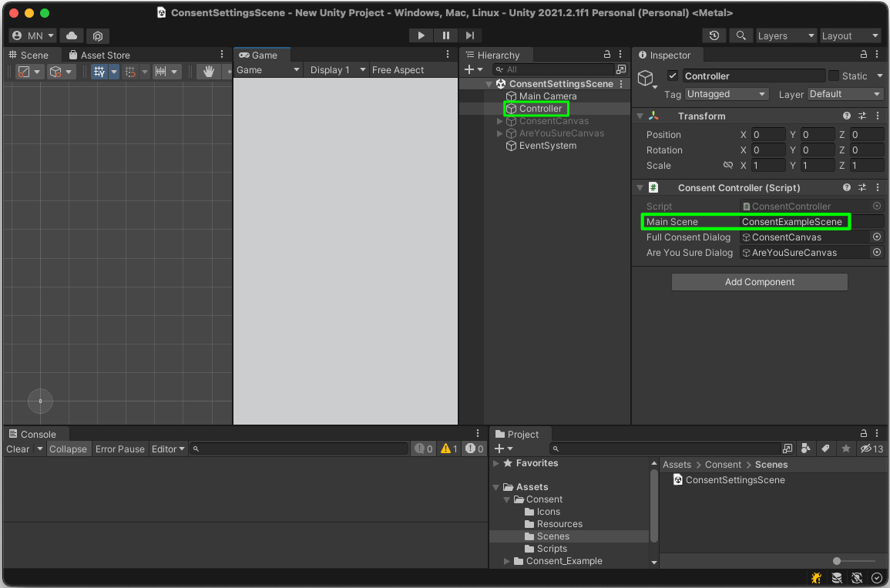Viewport: 890px width, 588px height.
Task: Clear the Console log
Action: tap(18, 449)
